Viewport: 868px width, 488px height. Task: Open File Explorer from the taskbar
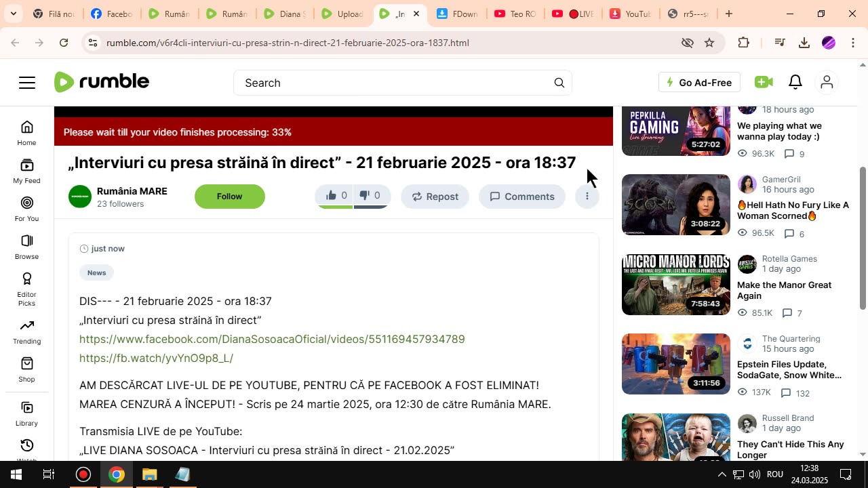click(x=150, y=474)
